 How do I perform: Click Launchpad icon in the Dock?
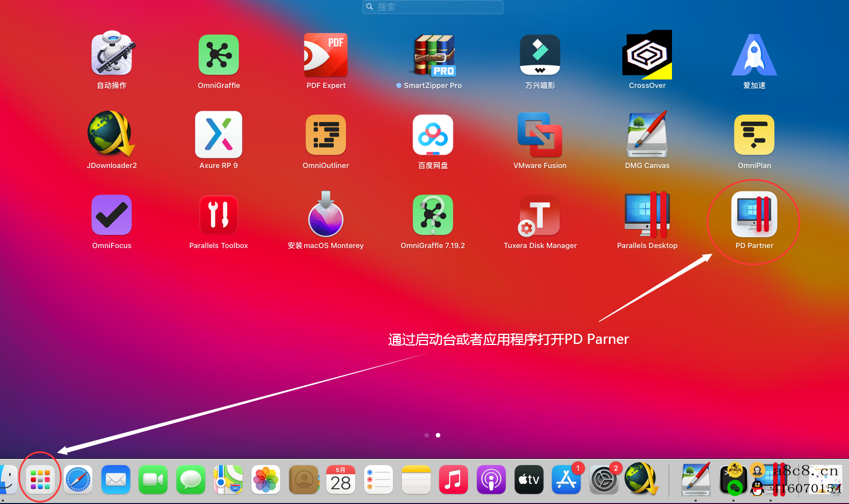(40, 479)
